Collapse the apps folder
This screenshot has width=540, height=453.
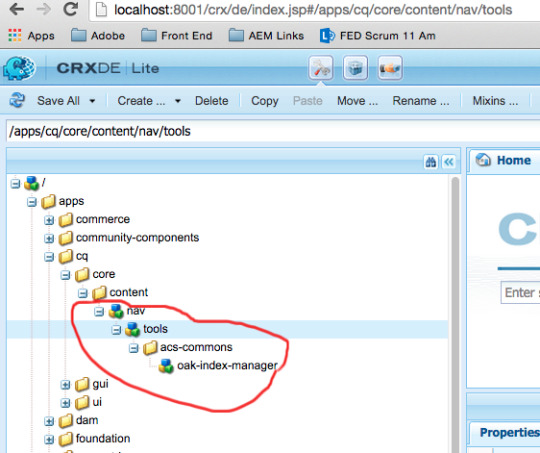pos(32,202)
